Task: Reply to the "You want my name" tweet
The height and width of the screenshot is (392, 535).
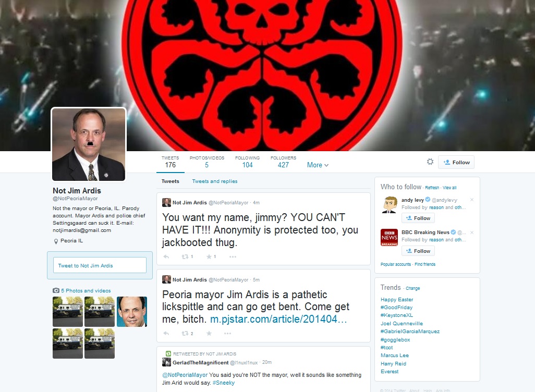Action: 166,256
